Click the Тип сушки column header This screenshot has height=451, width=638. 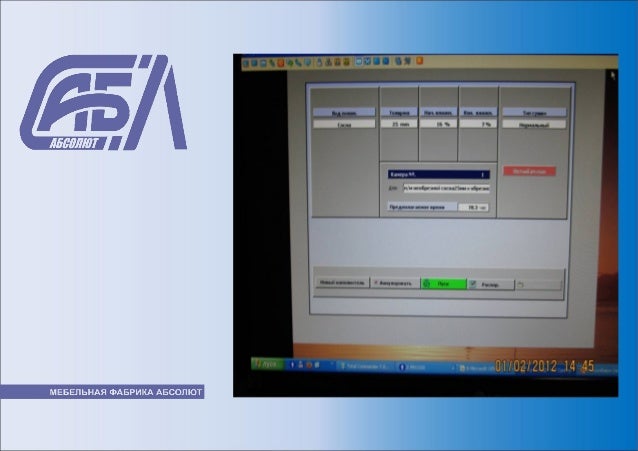534,113
